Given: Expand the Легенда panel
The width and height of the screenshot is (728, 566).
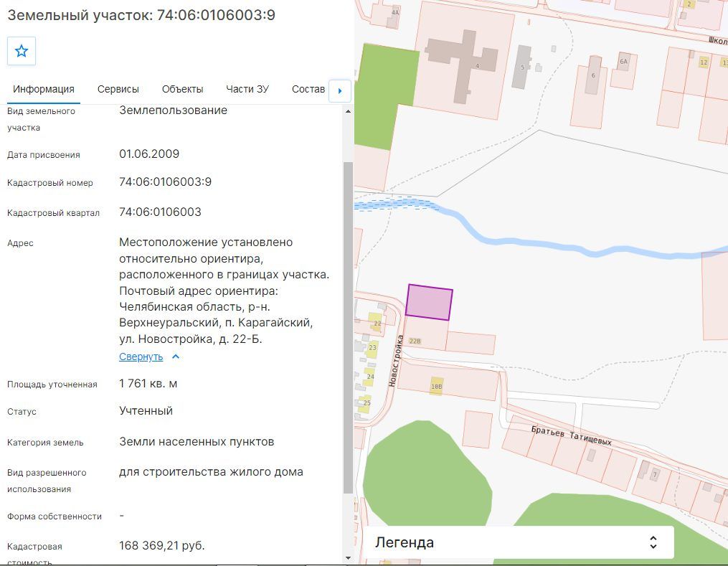Looking at the screenshot, I should click(x=518, y=542).
